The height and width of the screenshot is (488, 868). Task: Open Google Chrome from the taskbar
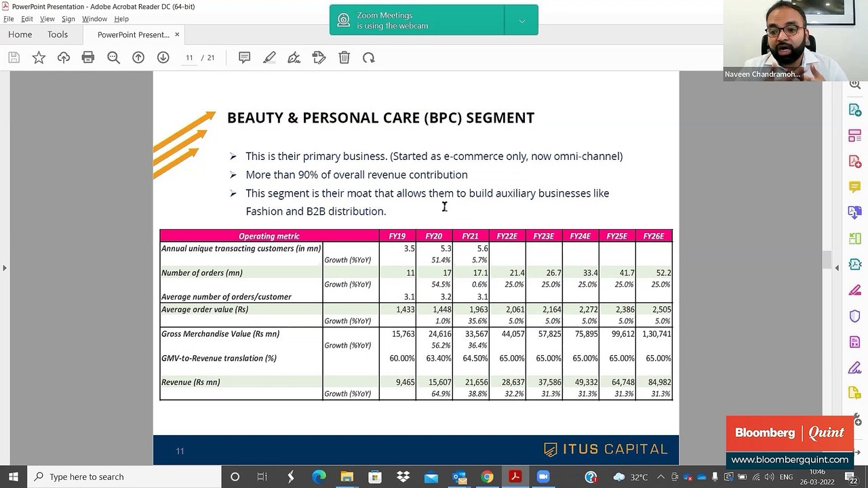click(487, 476)
